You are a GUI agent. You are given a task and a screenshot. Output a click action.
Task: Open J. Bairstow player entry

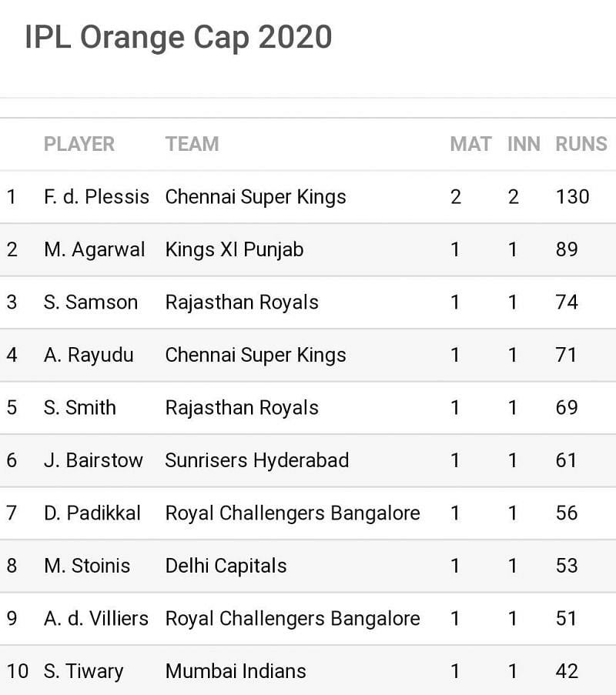tap(93, 460)
